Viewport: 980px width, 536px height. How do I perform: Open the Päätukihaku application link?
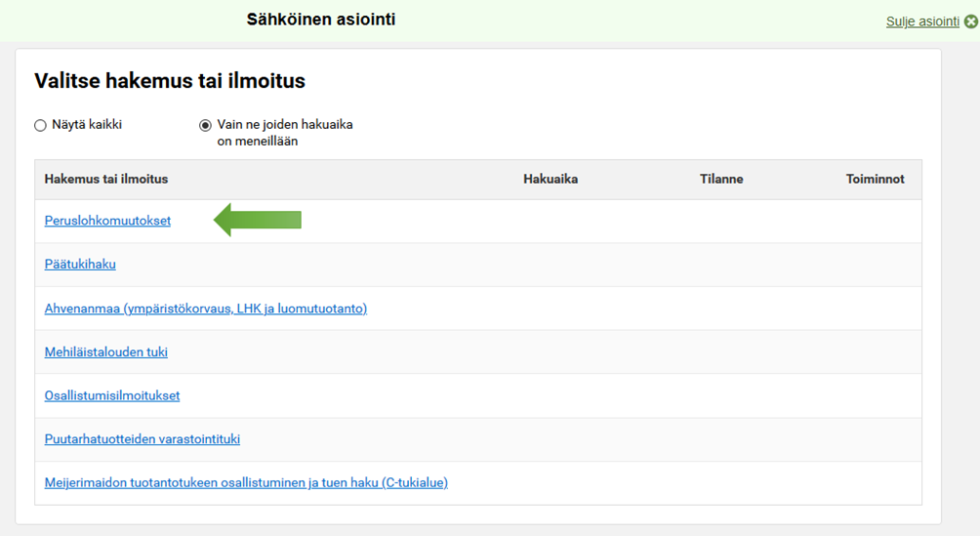[80, 265]
